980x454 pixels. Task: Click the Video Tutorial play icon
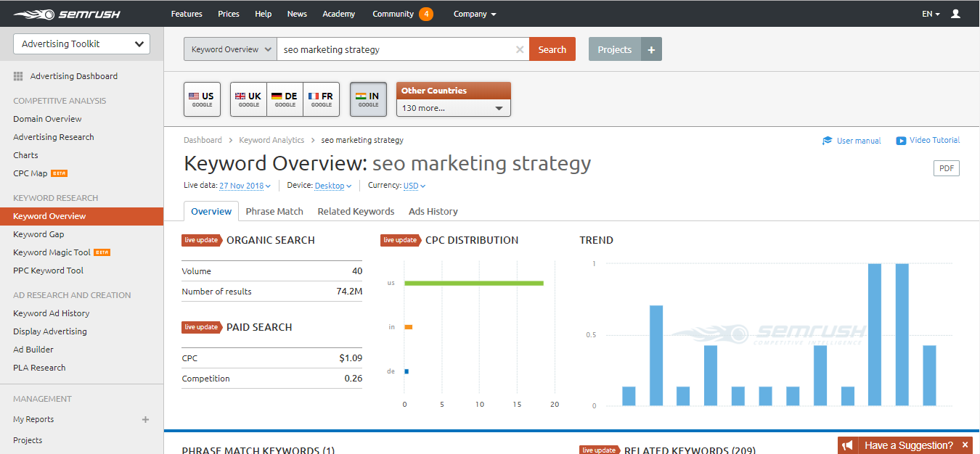click(x=901, y=141)
